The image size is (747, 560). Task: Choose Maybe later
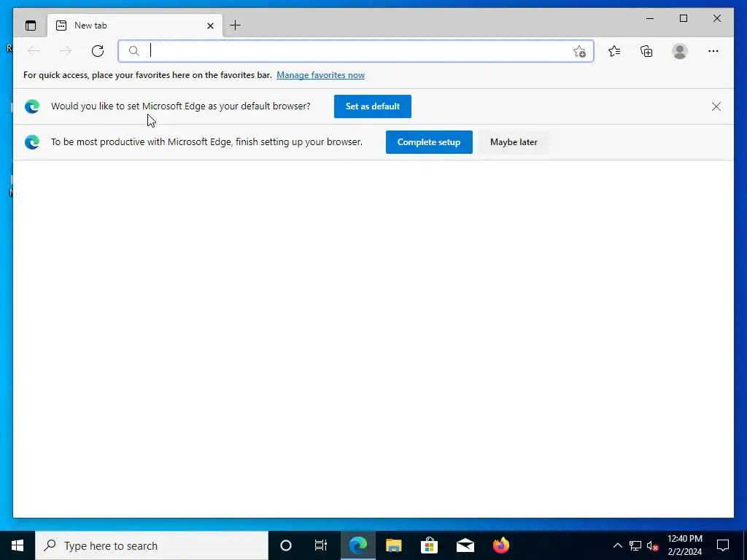[x=514, y=142]
